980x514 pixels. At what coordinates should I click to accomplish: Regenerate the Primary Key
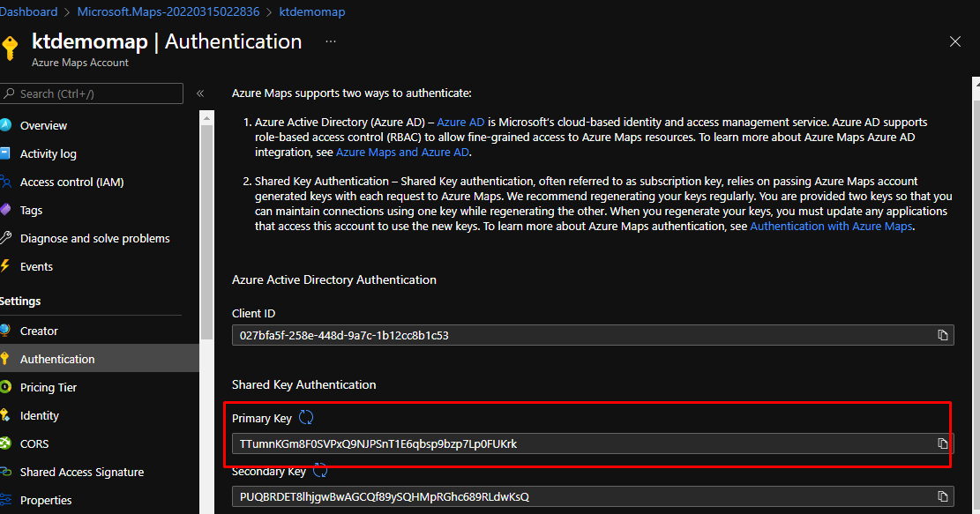(305, 417)
